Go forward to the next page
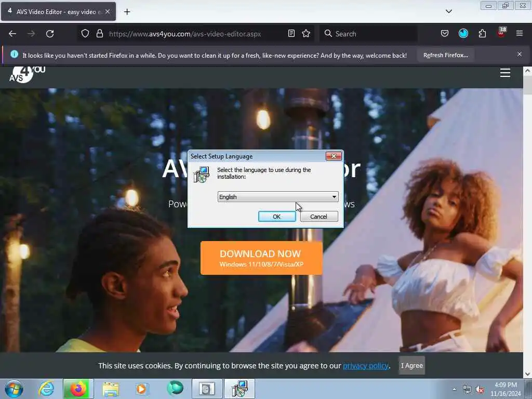This screenshot has height=399, width=532. pyautogui.click(x=31, y=34)
